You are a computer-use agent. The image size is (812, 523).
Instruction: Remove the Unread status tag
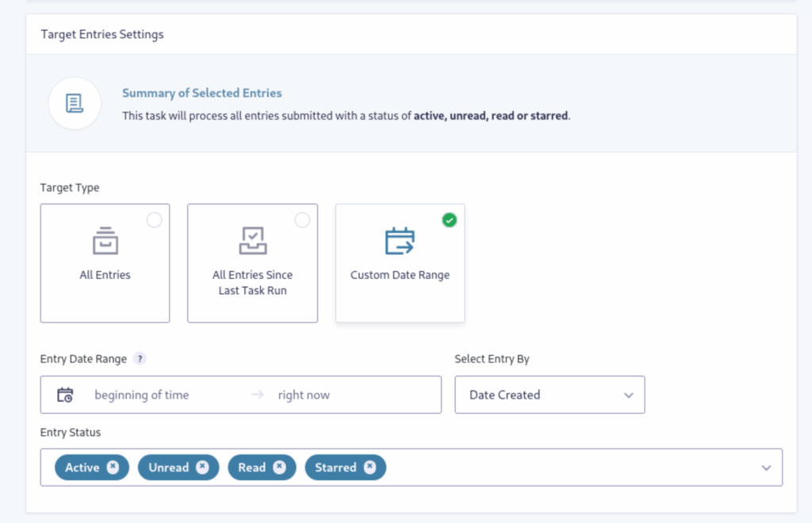tap(202, 468)
